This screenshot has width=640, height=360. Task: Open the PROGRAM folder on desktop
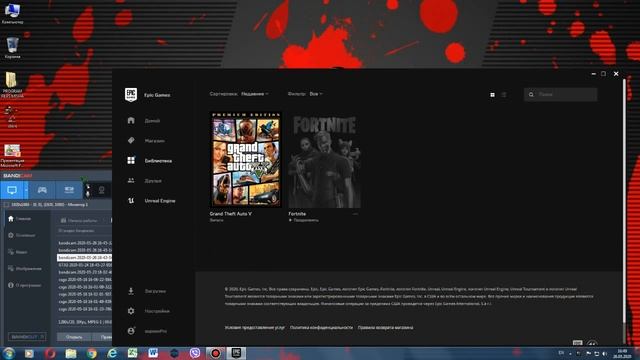click(x=12, y=85)
